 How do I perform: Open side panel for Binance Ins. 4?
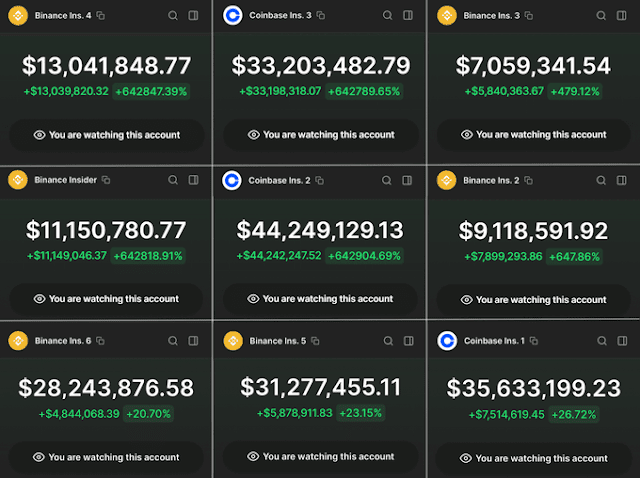(193, 16)
